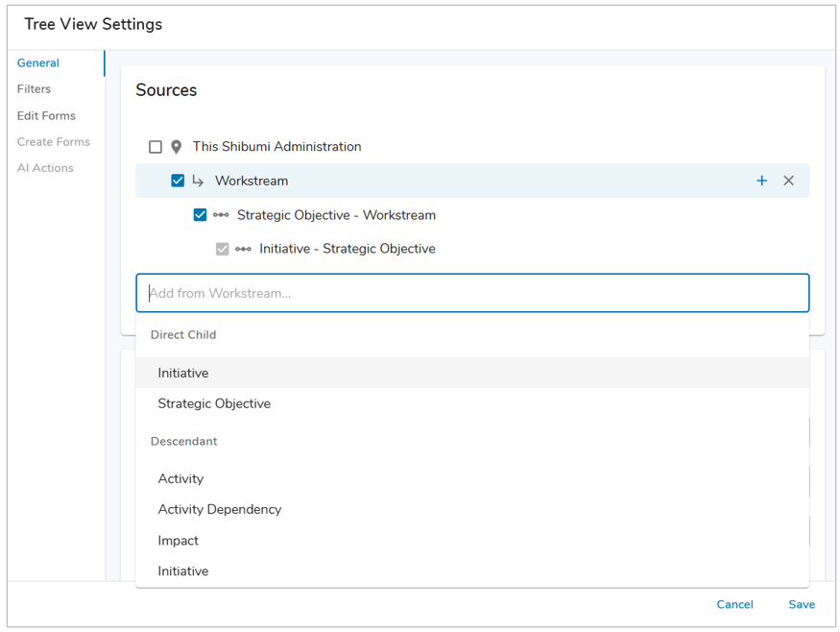This screenshot has width=840, height=632.
Task: Select Initiative under Direct Child
Action: click(183, 373)
